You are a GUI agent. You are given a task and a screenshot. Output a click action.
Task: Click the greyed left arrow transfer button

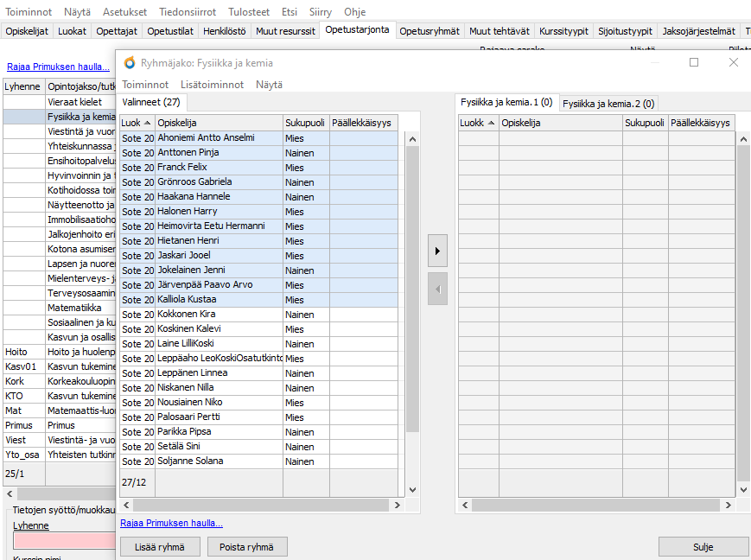tap(437, 289)
